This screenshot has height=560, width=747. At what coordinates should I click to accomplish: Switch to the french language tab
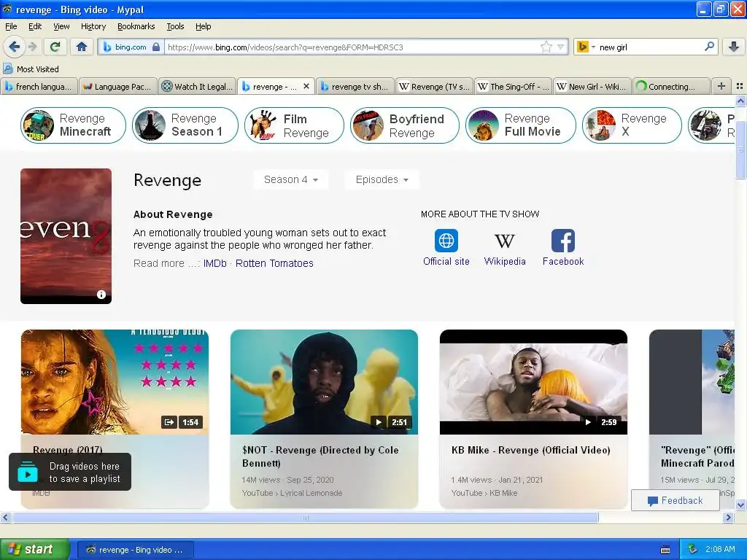39,86
